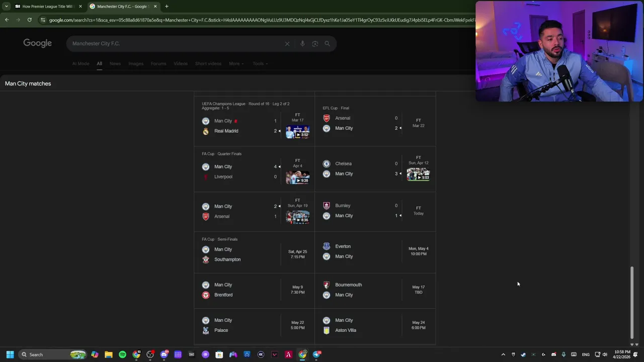Image resolution: width=644 pixels, height=362 pixels.
Task: Click the address bar URL
Action: pos(262,20)
